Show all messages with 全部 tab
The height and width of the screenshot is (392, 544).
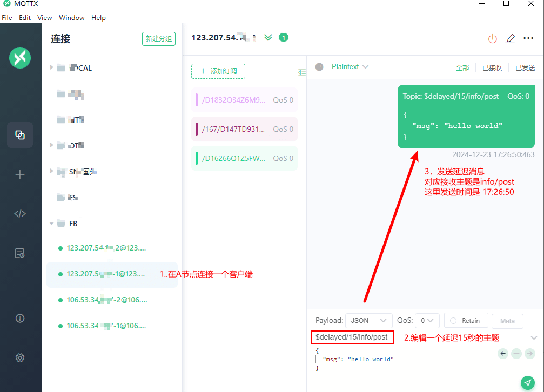point(462,67)
